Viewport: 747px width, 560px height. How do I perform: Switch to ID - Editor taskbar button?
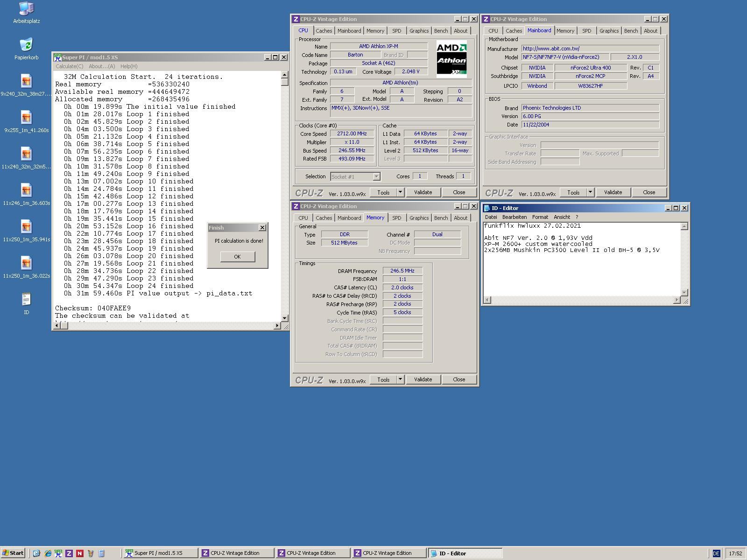pos(465,553)
